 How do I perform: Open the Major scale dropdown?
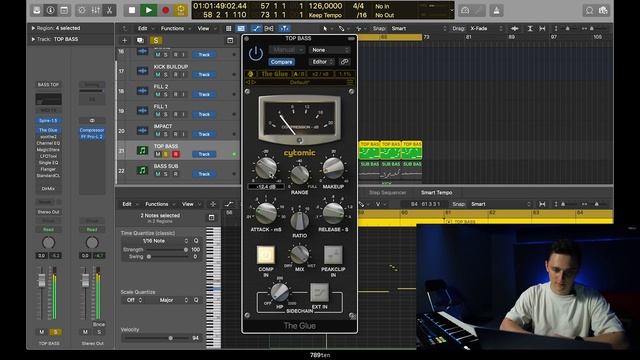(x=169, y=300)
